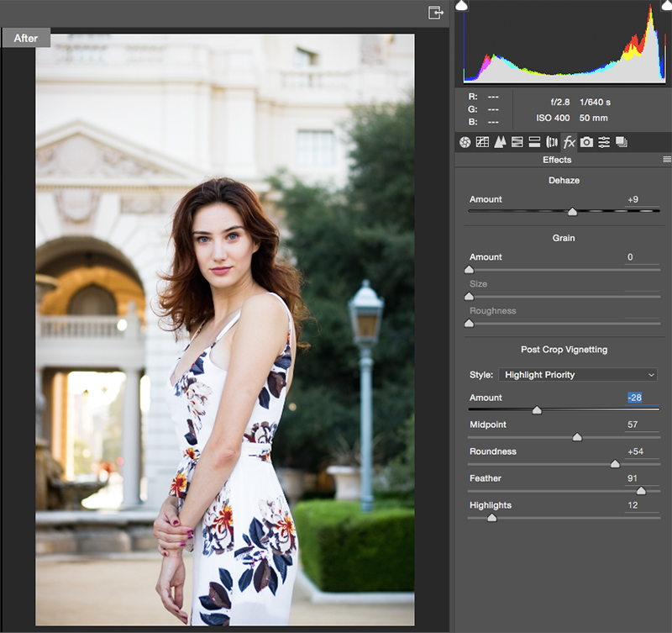Click the Midpoint slider handle

click(x=577, y=437)
